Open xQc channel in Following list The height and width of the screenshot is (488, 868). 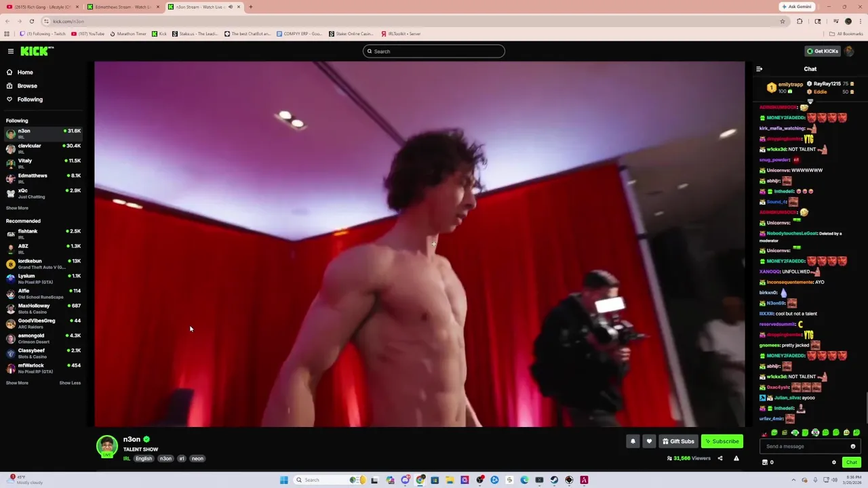tap(43, 193)
